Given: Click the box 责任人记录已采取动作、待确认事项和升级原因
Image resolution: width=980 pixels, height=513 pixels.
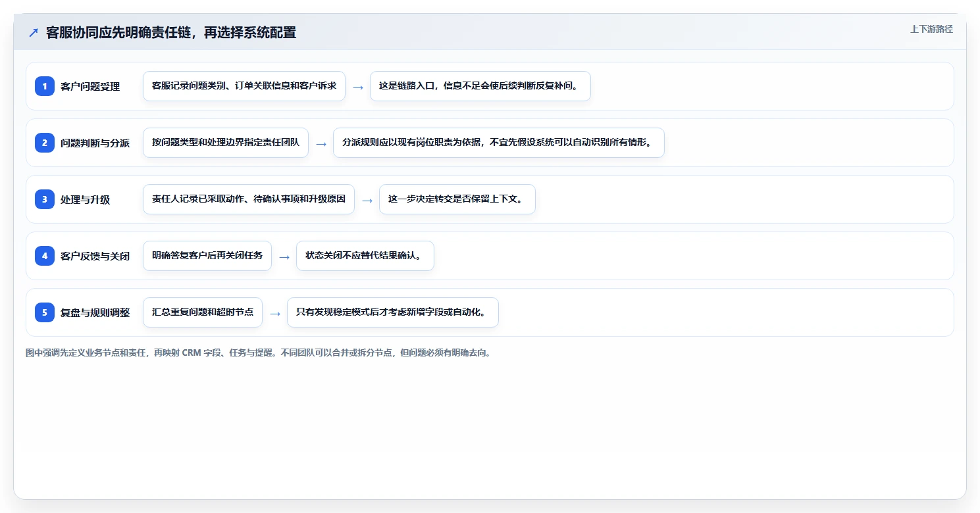Looking at the screenshot, I should click(249, 199).
